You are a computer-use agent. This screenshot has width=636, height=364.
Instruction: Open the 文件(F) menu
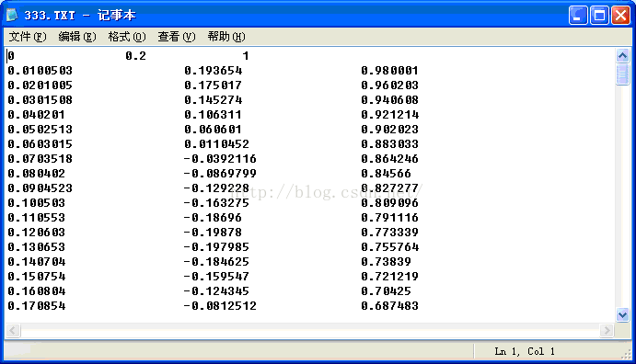28,37
